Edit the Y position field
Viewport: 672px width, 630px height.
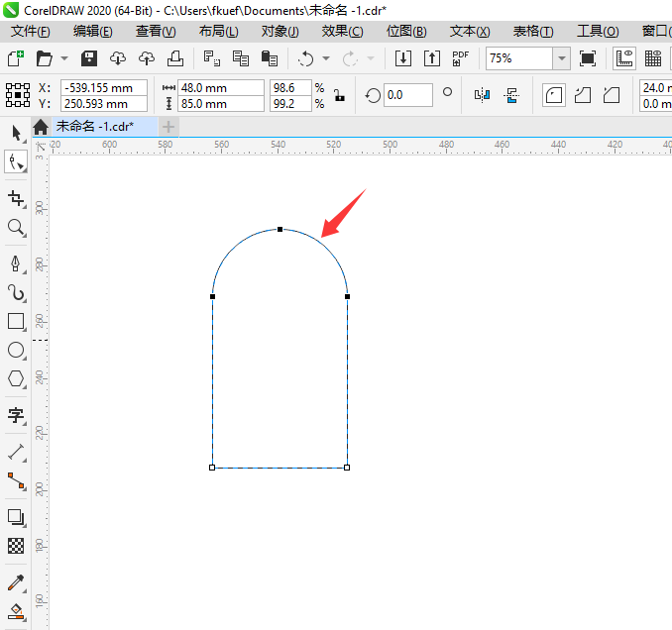click(x=104, y=104)
